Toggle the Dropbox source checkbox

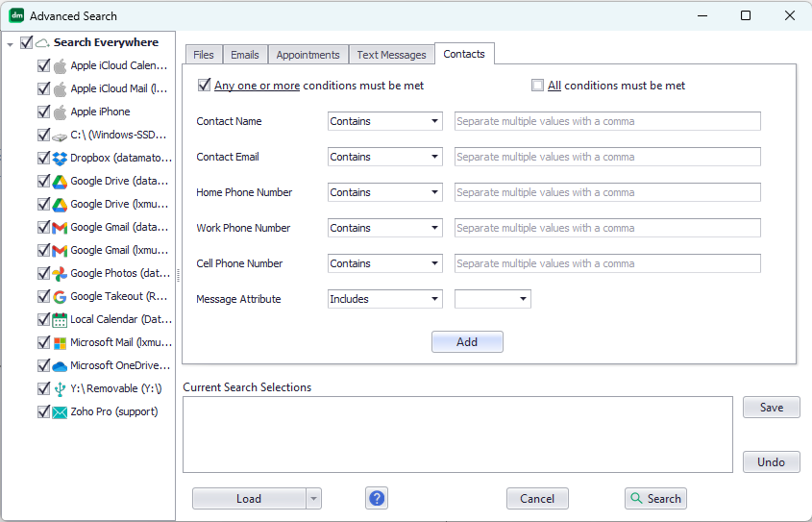[x=44, y=158]
